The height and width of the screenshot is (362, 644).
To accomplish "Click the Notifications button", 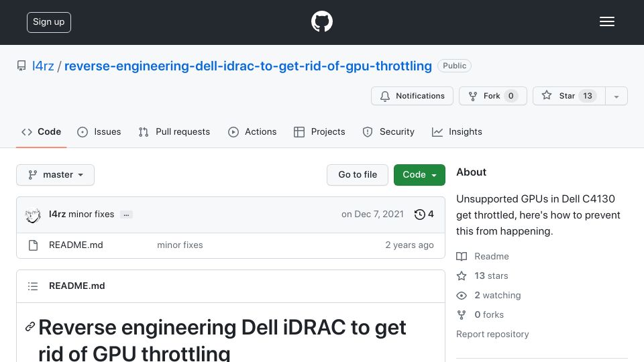I will pos(412,96).
